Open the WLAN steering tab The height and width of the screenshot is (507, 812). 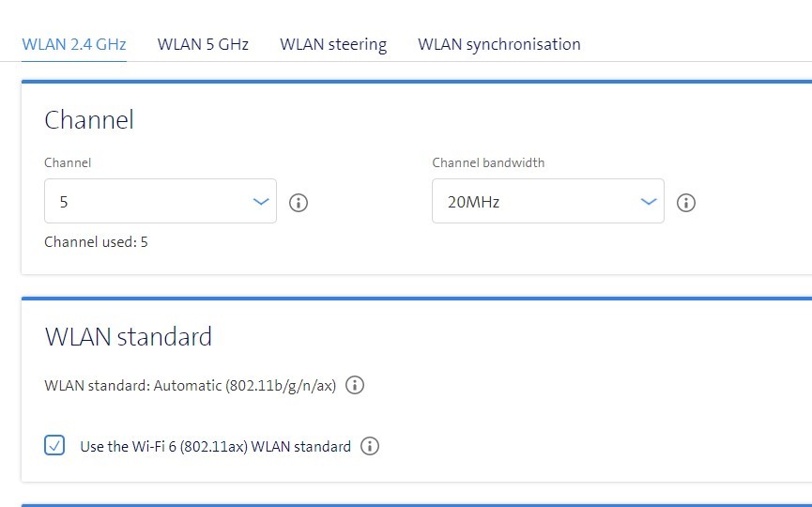pos(333,44)
